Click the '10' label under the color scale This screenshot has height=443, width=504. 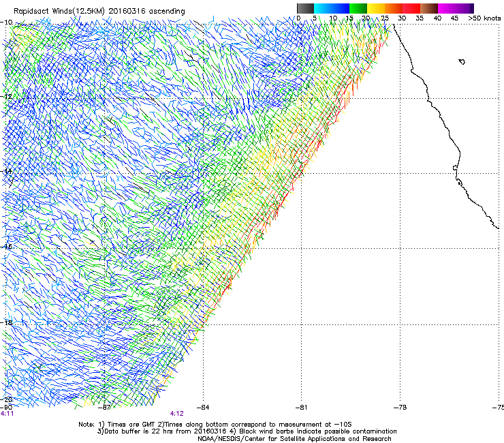click(333, 18)
